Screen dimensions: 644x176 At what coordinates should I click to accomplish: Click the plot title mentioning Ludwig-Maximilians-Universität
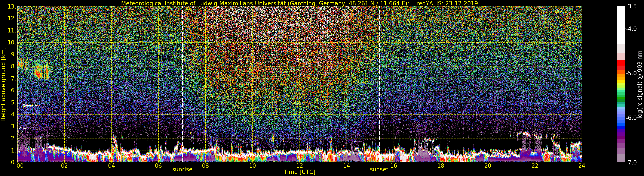(299, 3)
